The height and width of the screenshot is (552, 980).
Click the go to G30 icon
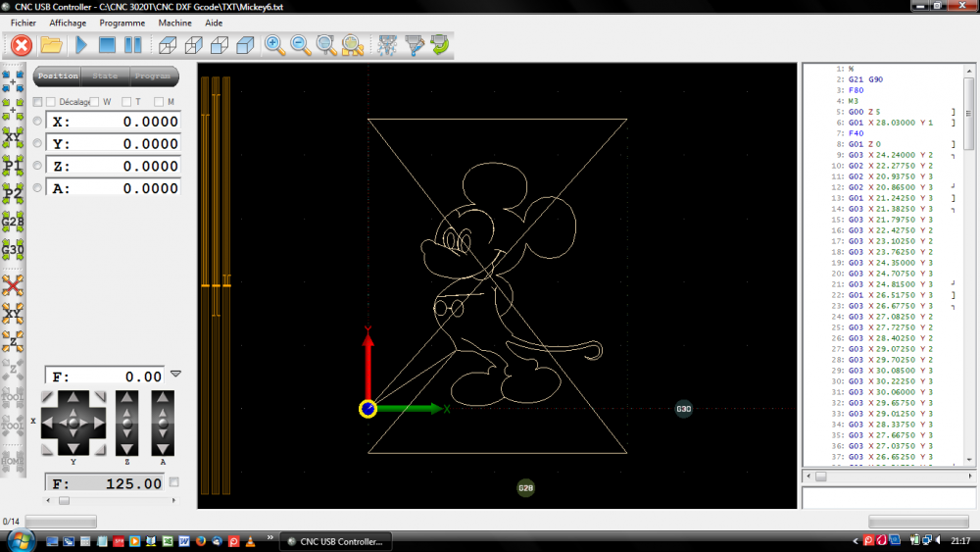click(x=13, y=249)
